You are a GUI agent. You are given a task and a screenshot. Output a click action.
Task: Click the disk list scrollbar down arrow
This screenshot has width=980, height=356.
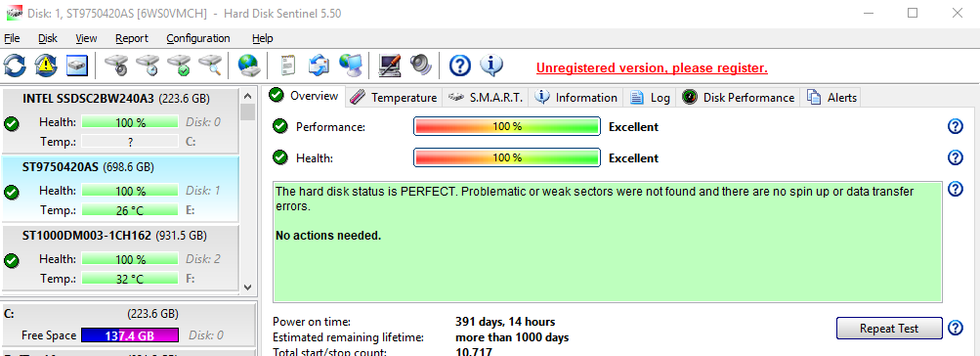pyautogui.click(x=247, y=288)
